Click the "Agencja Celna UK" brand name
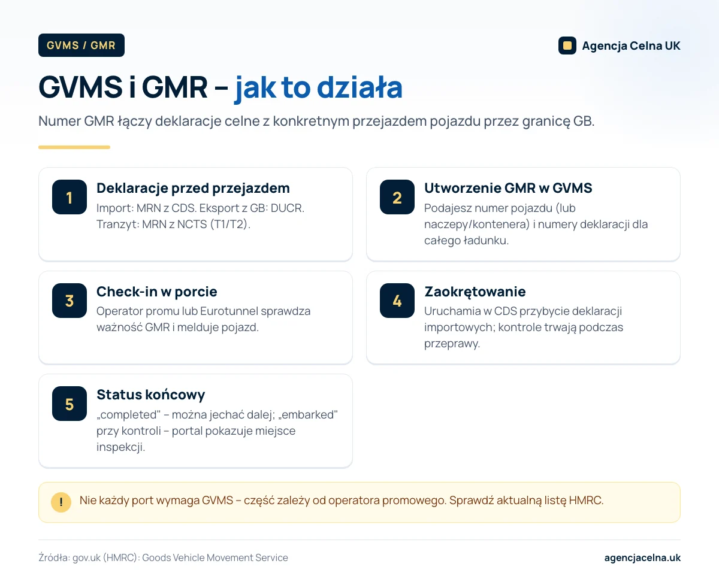 coord(631,46)
